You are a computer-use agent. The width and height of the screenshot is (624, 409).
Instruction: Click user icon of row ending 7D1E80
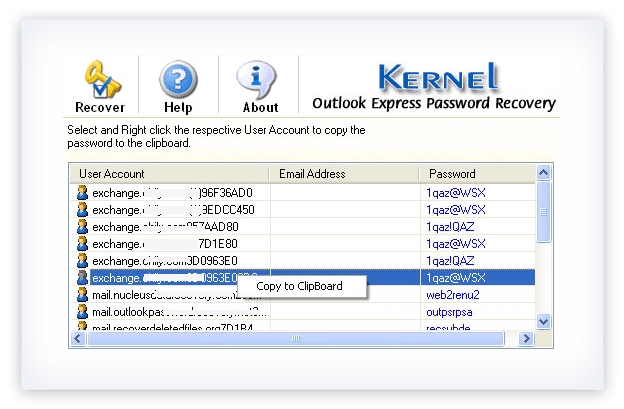[82, 243]
